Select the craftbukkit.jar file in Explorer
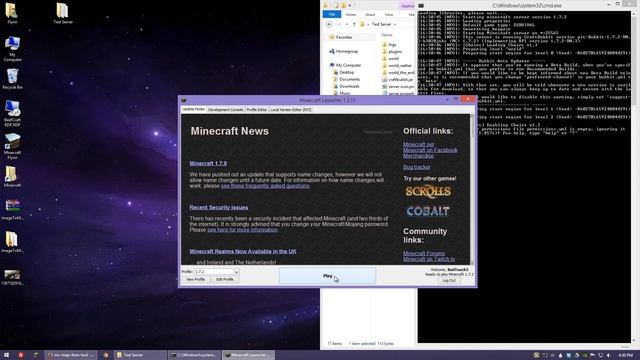 pos(398,80)
